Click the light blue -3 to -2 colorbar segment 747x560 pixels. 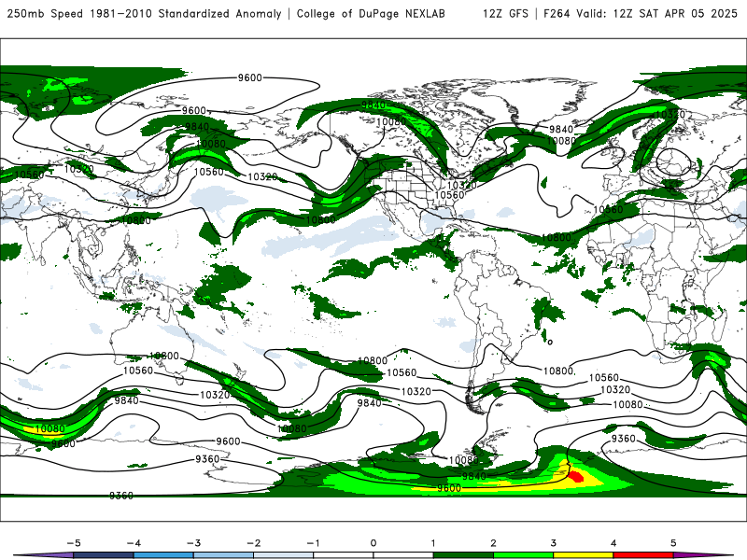click(223, 555)
